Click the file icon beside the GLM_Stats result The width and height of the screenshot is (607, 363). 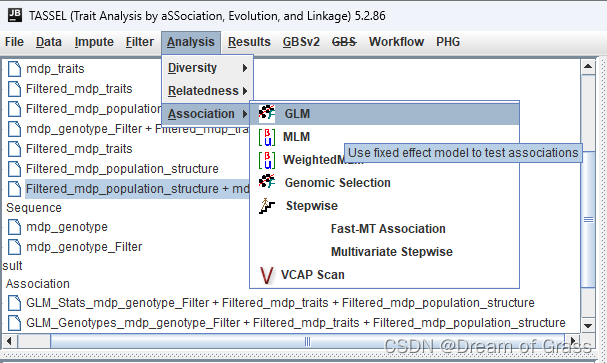coord(14,303)
